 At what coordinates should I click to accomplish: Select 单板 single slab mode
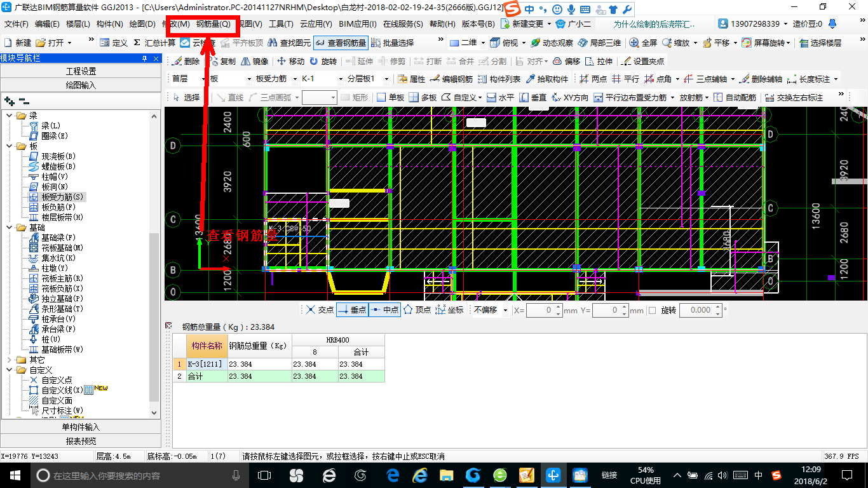pyautogui.click(x=390, y=98)
